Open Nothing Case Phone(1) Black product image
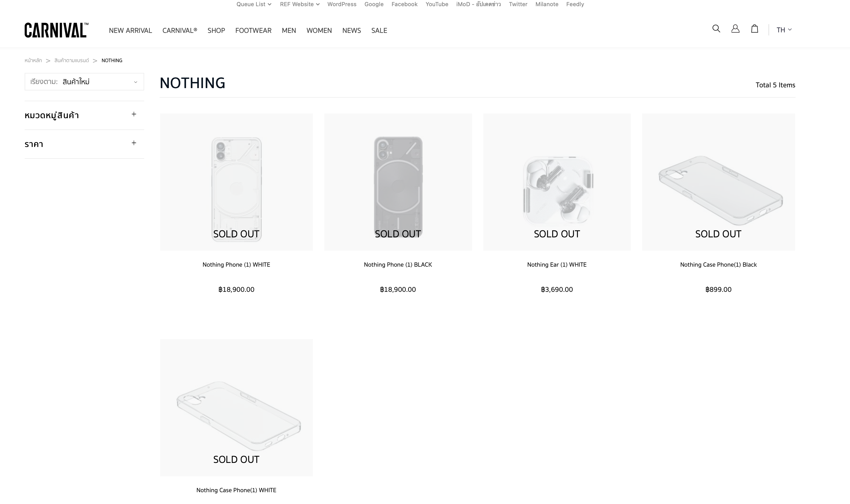 tap(718, 182)
